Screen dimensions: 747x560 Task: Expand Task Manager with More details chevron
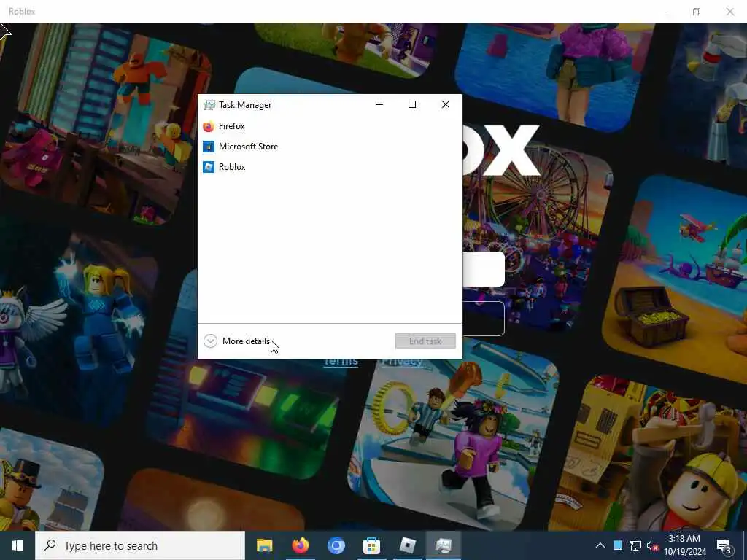(210, 341)
